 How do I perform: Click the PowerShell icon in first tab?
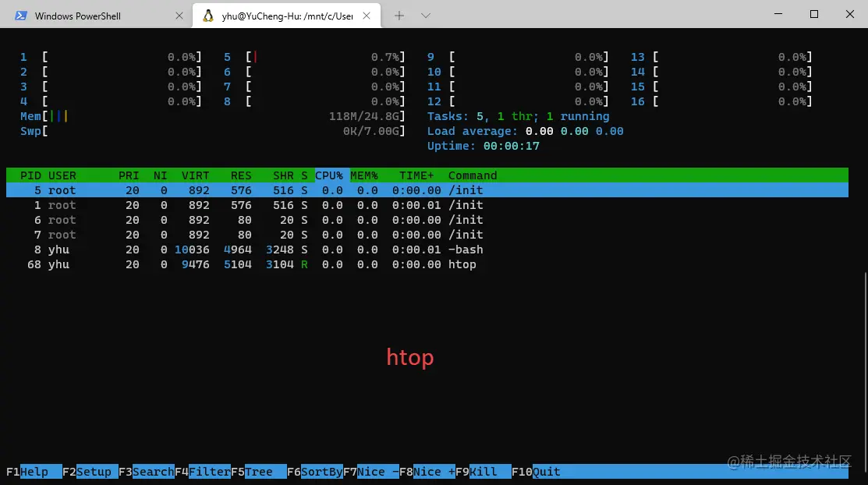tap(21, 16)
